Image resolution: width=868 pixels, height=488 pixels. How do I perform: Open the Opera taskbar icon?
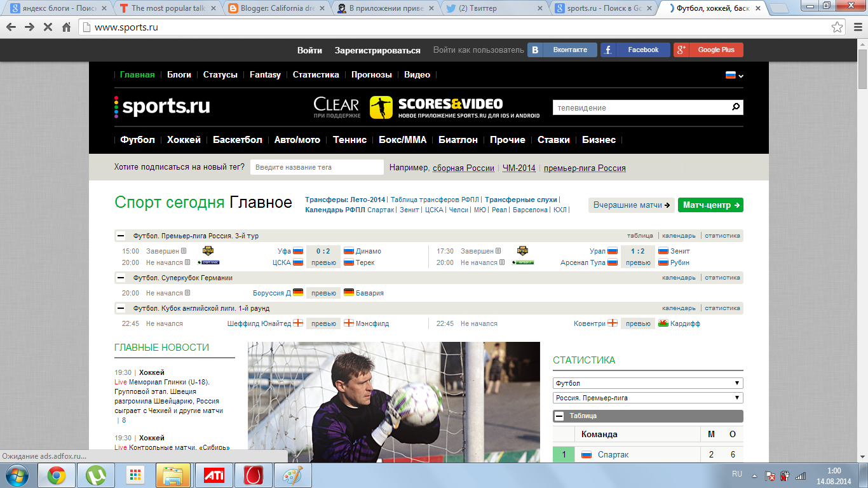(253, 475)
